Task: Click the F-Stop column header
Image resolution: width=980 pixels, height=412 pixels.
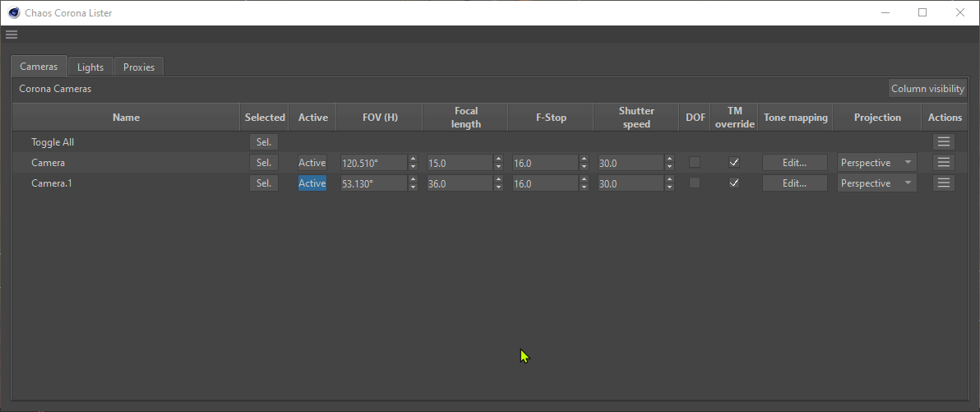Action: point(551,117)
